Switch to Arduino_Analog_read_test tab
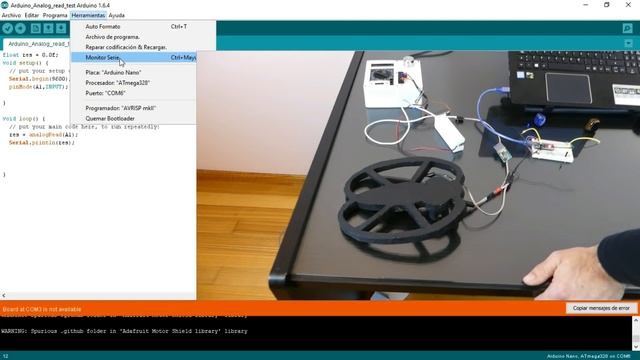 coord(37,44)
